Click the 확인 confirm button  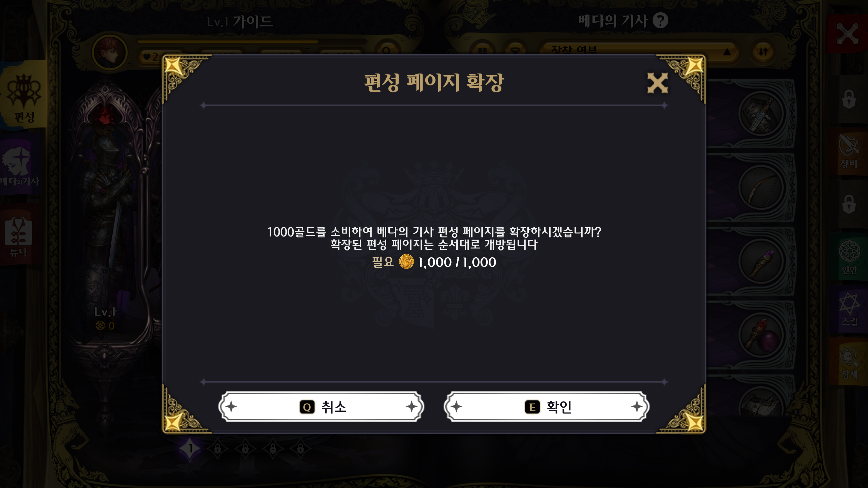[546, 407]
